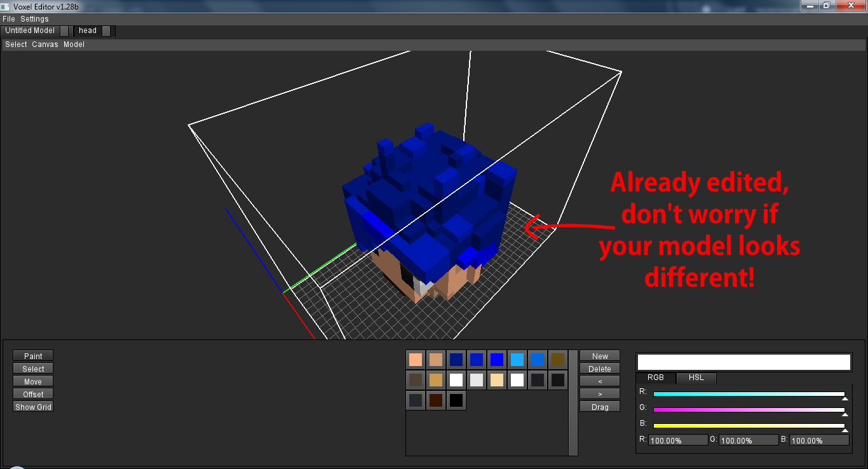This screenshot has height=469, width=868.
Task: Add a palette color with the New button
Action: 600,356
